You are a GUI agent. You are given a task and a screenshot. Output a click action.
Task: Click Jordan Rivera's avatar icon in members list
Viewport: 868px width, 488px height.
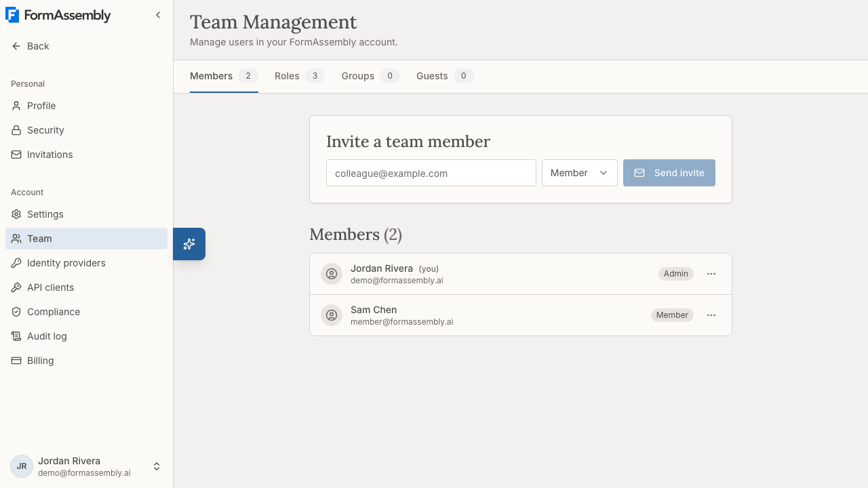[332, 274]
